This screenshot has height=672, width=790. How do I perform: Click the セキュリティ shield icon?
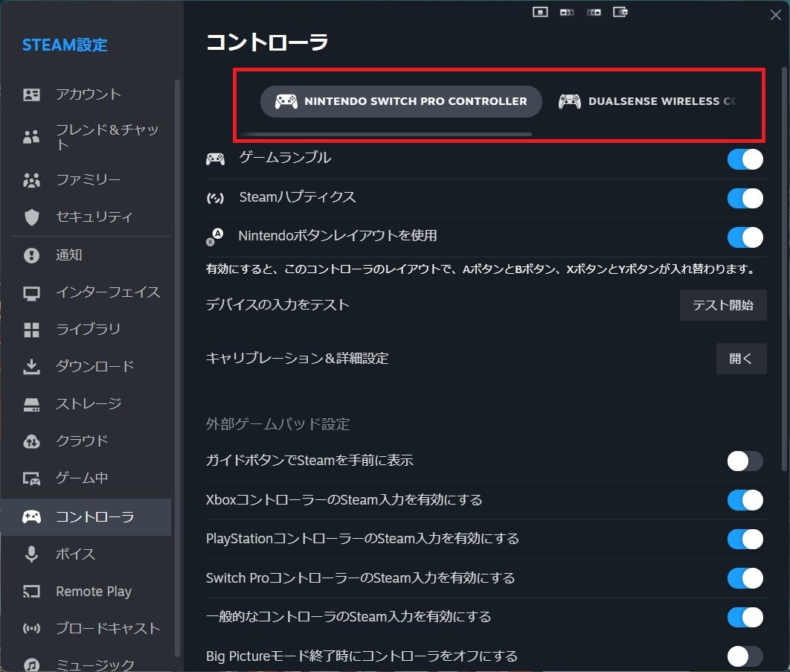point(31,217)
